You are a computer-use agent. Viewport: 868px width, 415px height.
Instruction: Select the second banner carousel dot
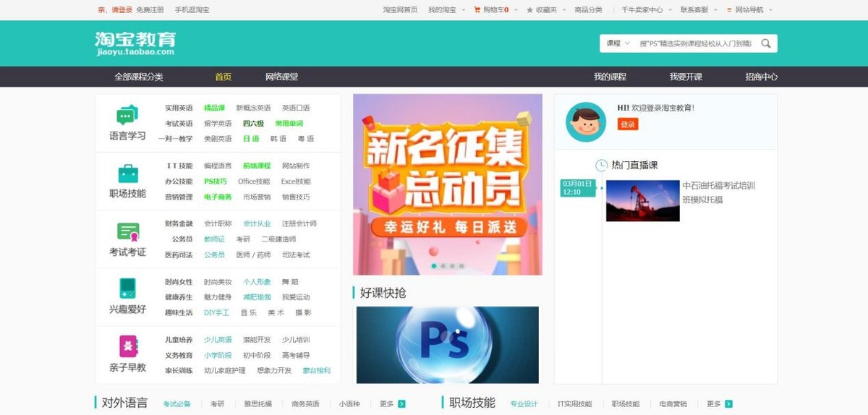pos(443,266)
